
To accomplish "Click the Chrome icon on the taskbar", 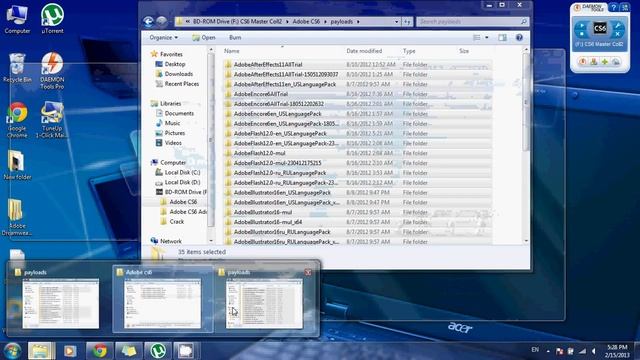I will point(99,351).
